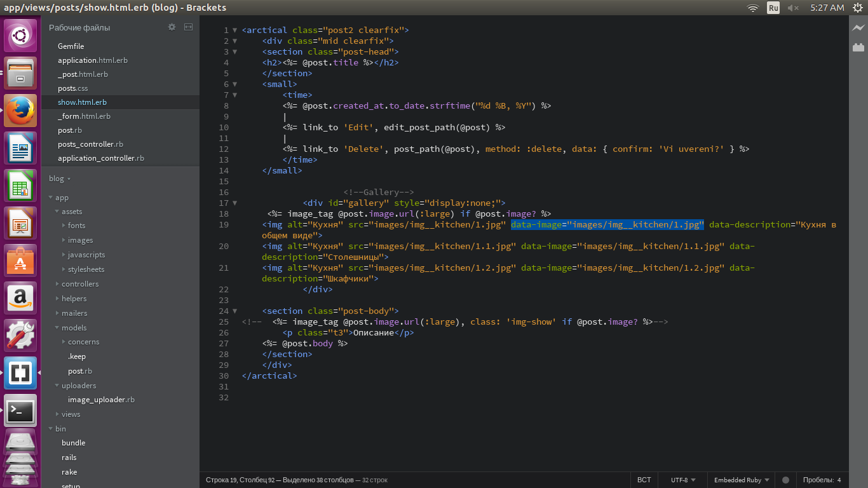Open UTF-8 encoding dropdown

click(x=683, y=480)
